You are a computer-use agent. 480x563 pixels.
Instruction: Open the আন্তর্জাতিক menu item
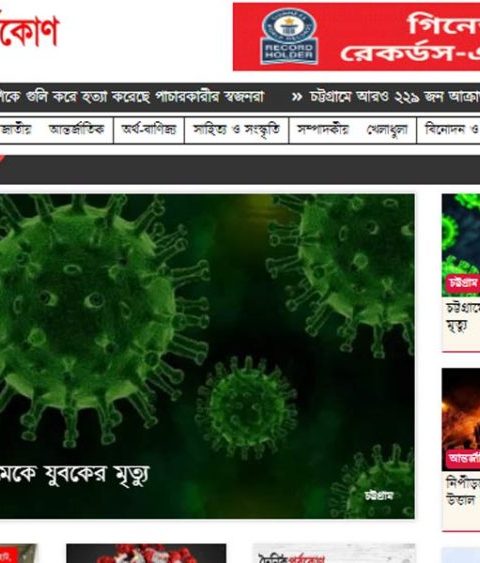point(76,129)
